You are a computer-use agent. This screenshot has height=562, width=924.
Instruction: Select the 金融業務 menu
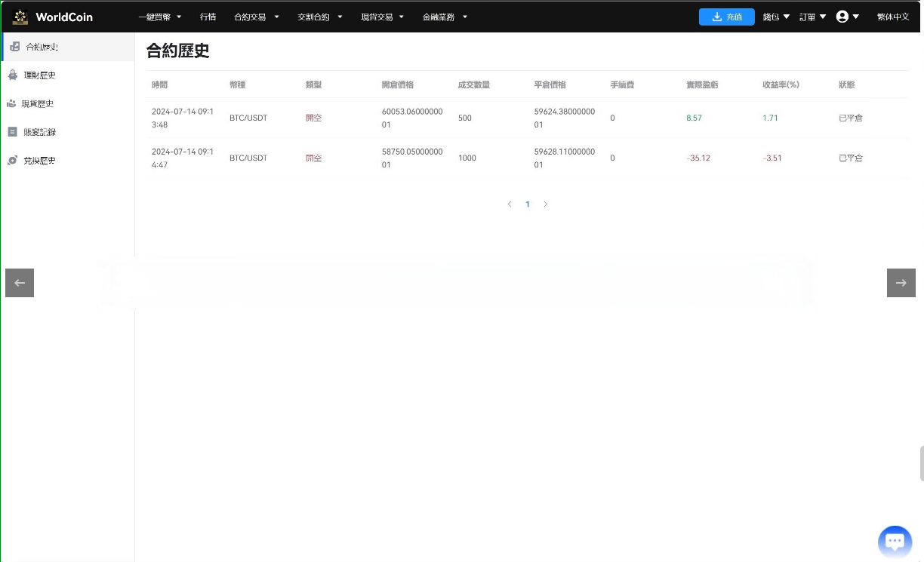click(x=439, y=17)
